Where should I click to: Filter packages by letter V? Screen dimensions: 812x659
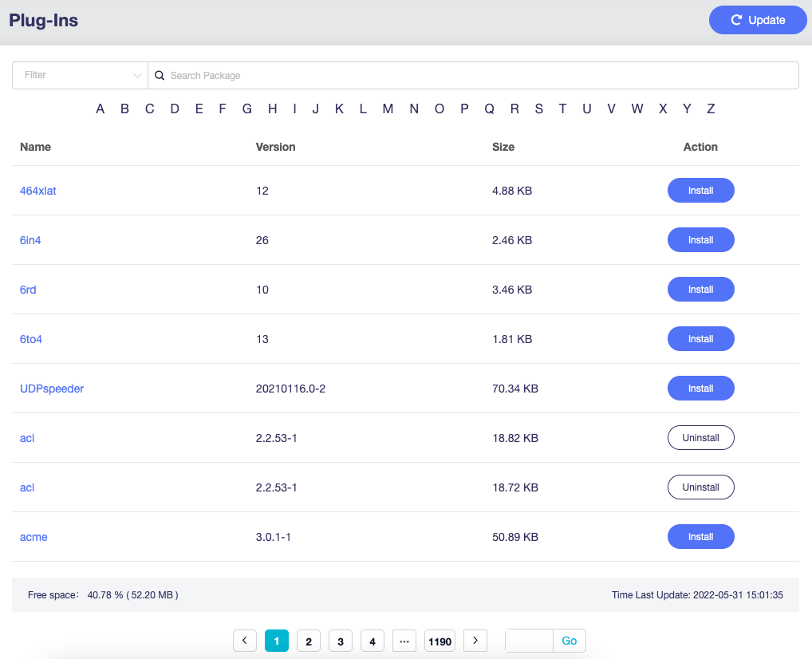[x=612, y=109]
